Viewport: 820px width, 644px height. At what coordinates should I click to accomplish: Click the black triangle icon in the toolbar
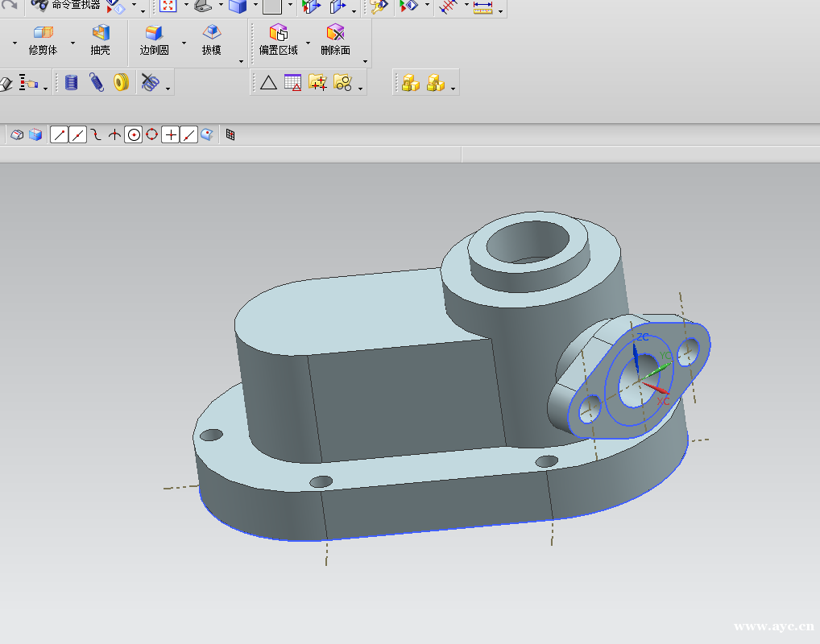268,82
